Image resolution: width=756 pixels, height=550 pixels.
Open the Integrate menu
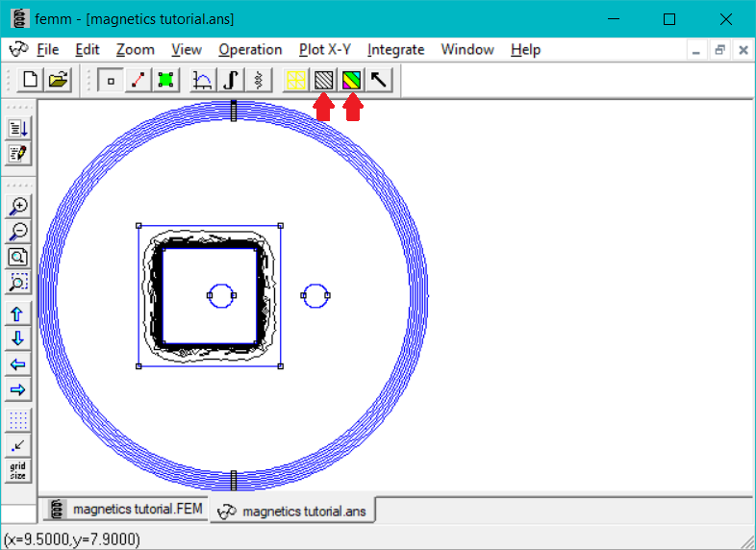pyautogui.click(x=395, y=50)
